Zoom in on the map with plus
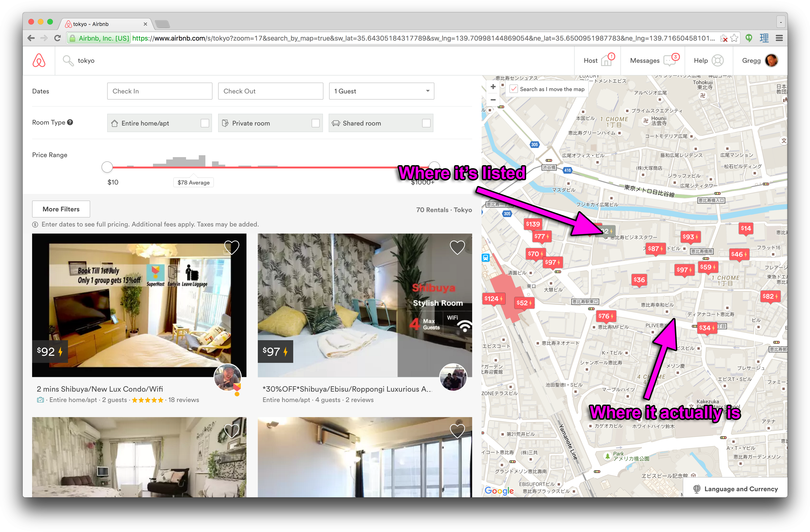The width and height of the screenshot is (810, 532). [493, 87]
